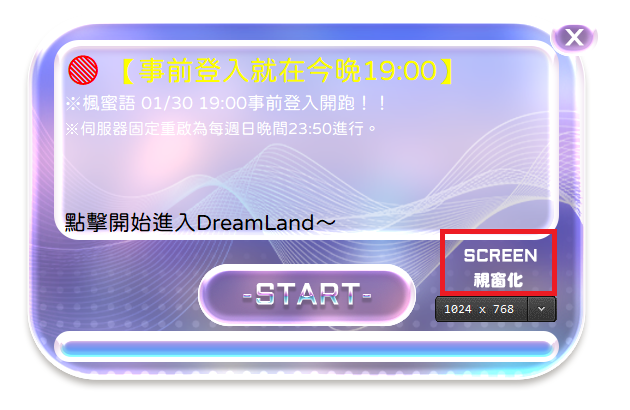This screenshot has width=630, height=410.
Task: Click empty area of the announcement panel
Action: tap(307, 173)
